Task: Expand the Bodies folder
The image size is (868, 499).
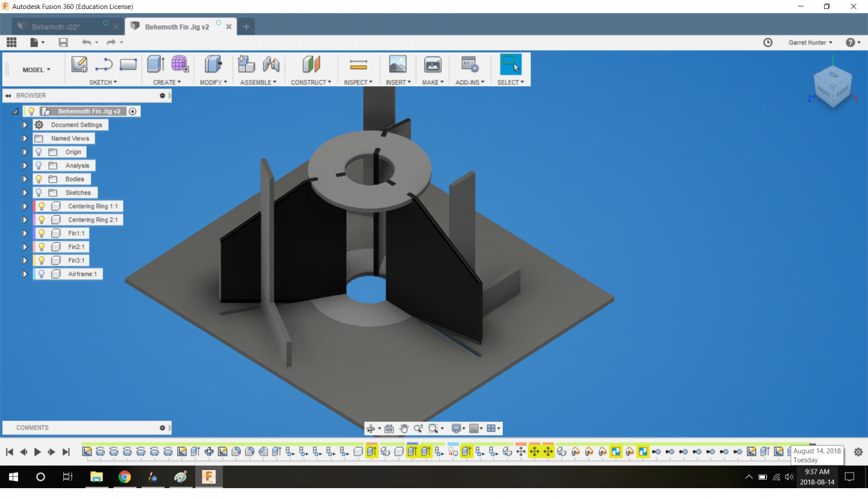Action: 25,179
